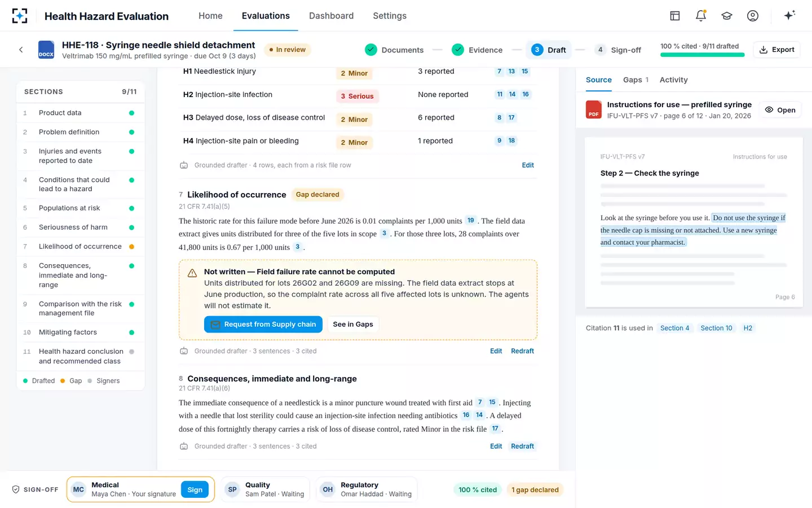This screenshot has width=812, height=508.
Task: Click the SP avatar for Quality signer
Action: pyautogui.click(x=232, y=489)
